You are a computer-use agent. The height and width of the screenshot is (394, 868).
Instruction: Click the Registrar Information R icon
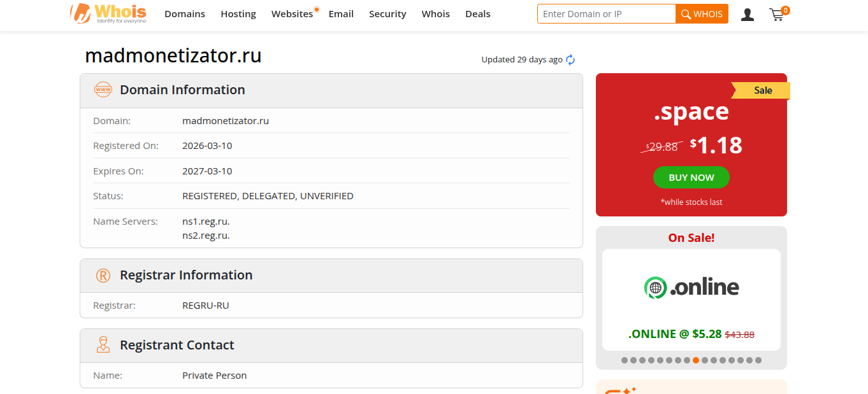pos(103,275)
